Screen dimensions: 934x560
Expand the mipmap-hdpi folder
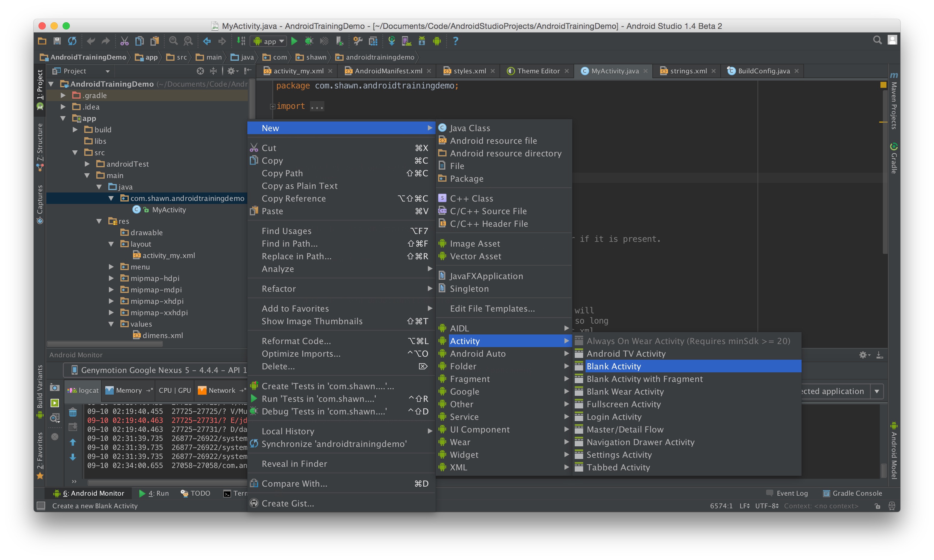(111, 278)
